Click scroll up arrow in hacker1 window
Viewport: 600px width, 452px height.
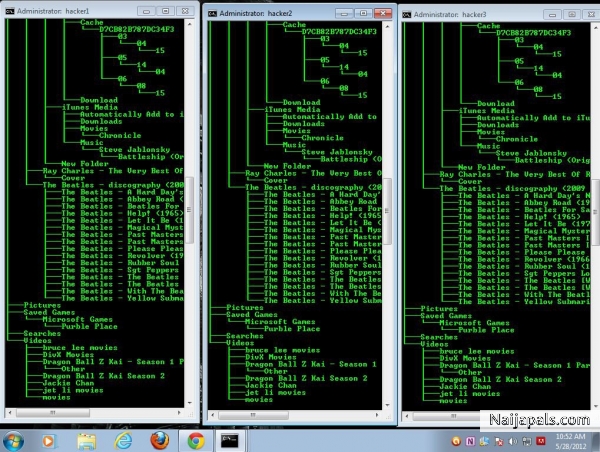click(x=190, y=23)
